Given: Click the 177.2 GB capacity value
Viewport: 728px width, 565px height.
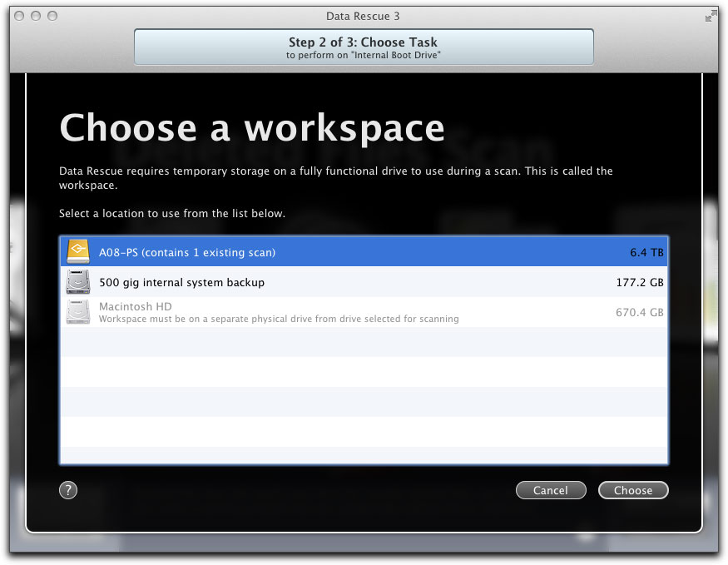Looking at the screenshot, I should pyautogui.click(x=638, y=282).
